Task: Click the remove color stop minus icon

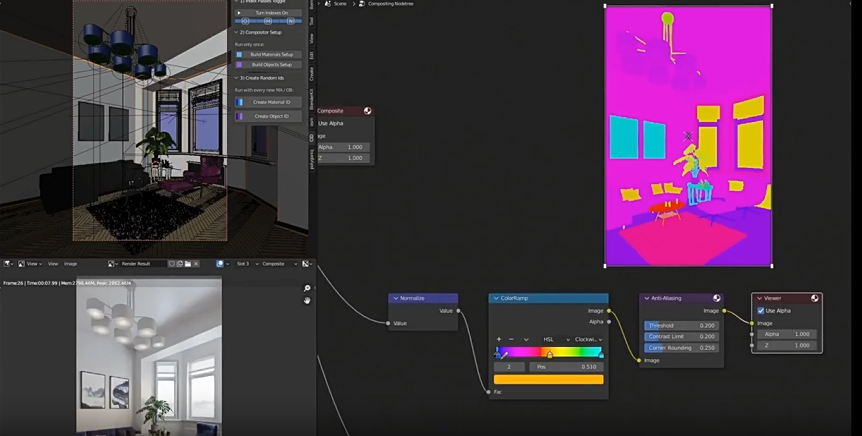Action: pyautogui.click(x=511, y=339)
